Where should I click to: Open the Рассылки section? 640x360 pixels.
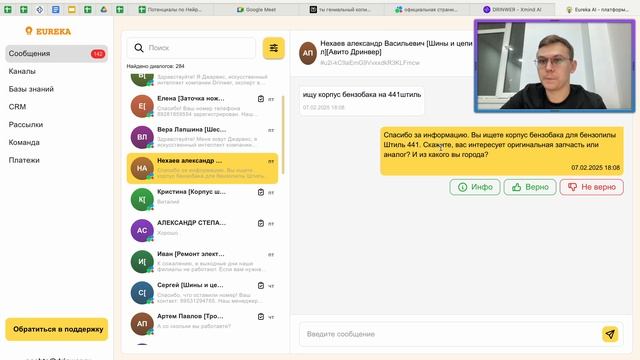point(26,124)
